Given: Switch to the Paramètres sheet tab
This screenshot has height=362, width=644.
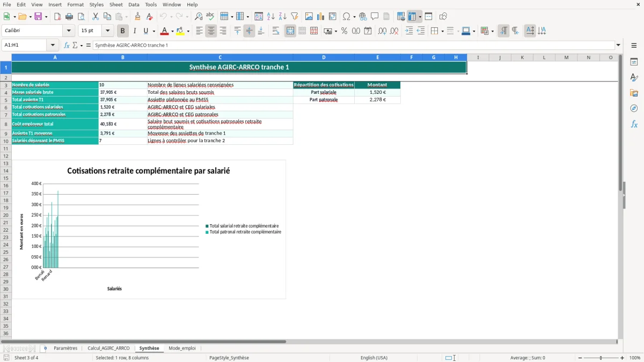Looking at the screenshot, I should [x=65, y=348].
